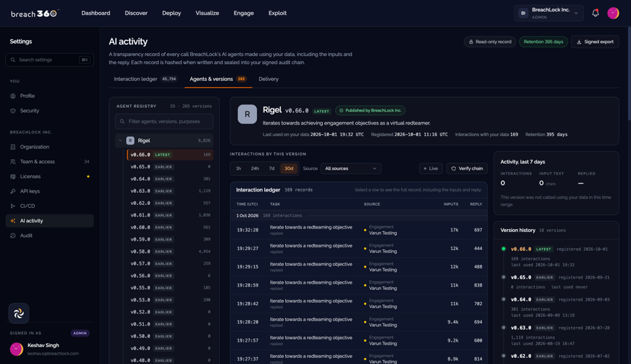The width and height of the screenshot is (631, 364).
Task: Click the Rigel R avatar in registry
Action: 130,140
